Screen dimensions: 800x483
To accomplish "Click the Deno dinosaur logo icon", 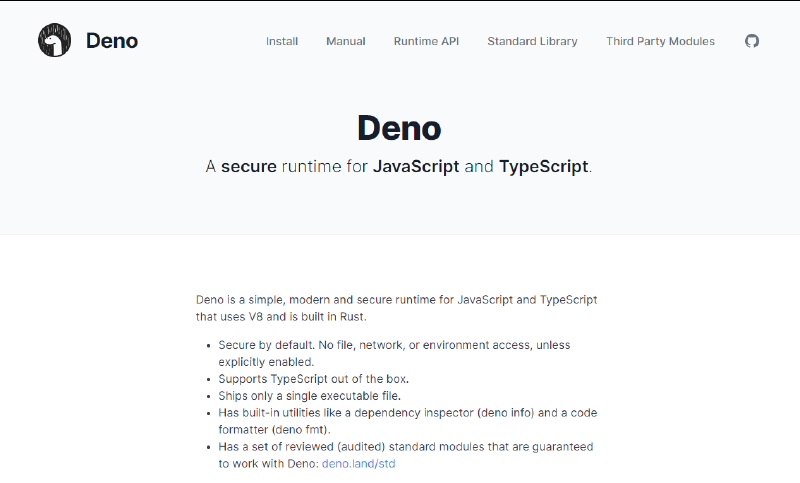I will (55, 41).
